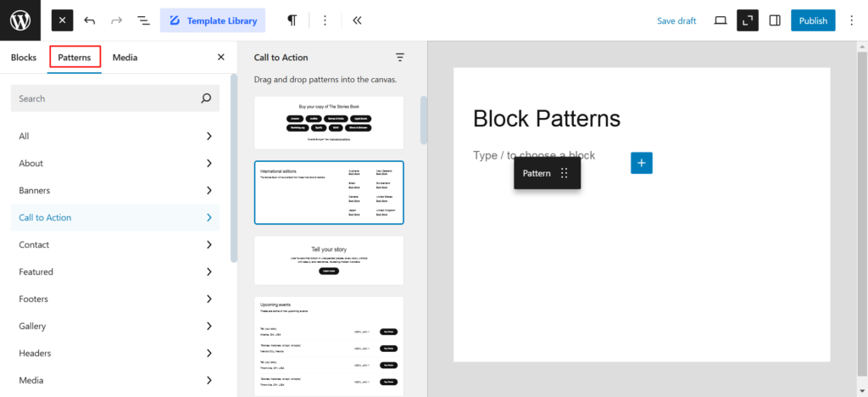
Task: Close the block inserter with the X toggle
Action: (62, 20)
